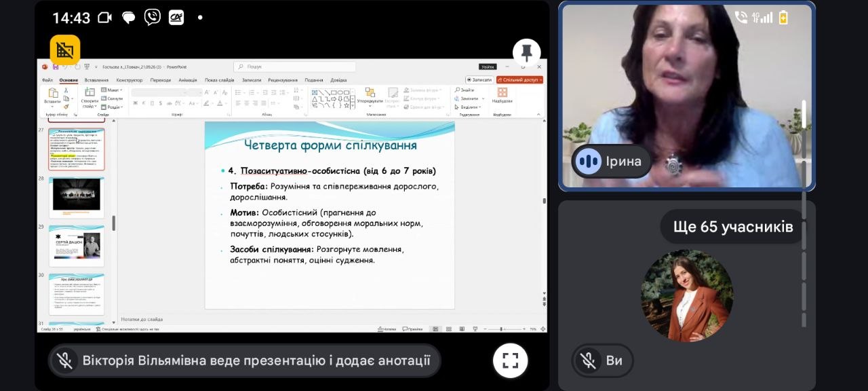Click the PowerPoint Пошук search field

[295, 67]
